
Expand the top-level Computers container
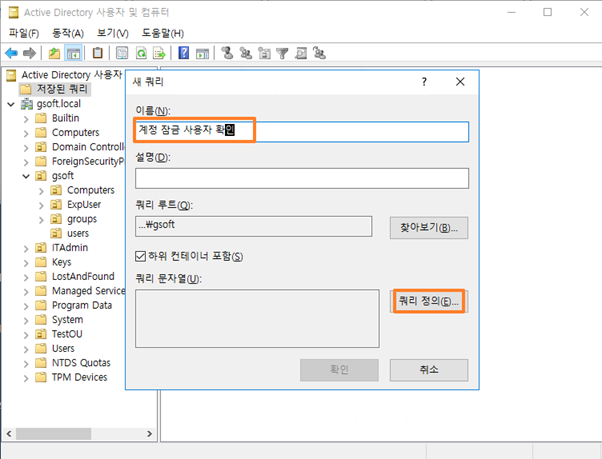pyautogui.click(x=26, y=134)
